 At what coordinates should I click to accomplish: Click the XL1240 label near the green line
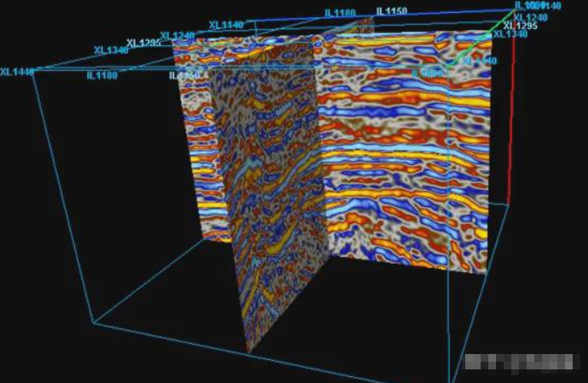(x=530, y=17)
